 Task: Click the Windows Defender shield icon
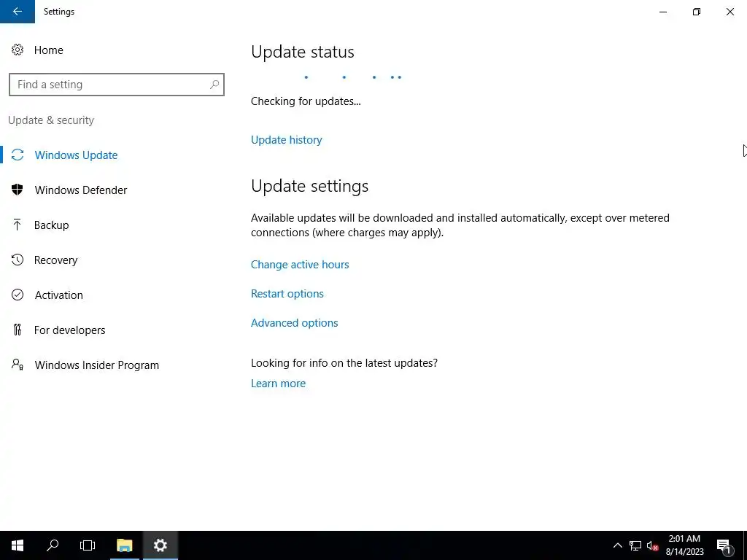pyautogui.click(x=18, y=190)
